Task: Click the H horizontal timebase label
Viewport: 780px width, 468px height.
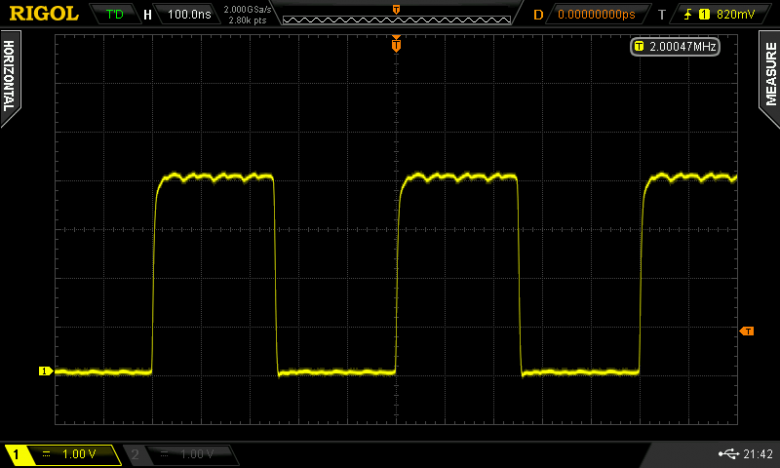Action: click(148, 15)
